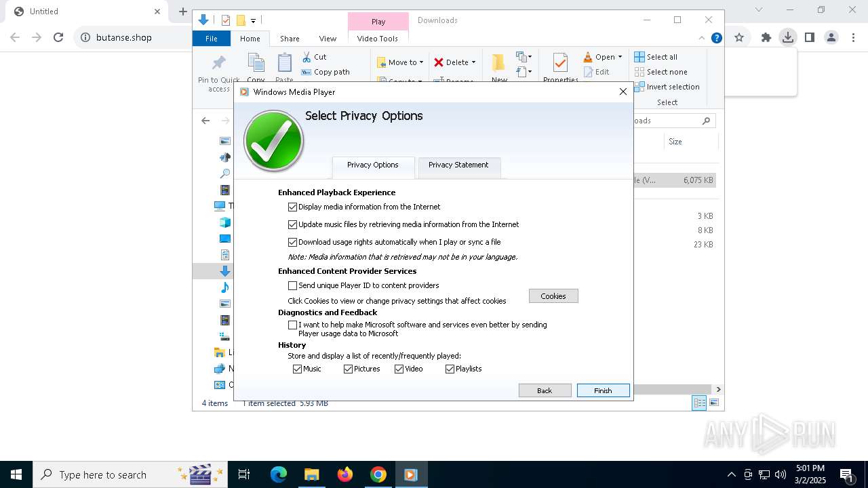Open the Cookies settings button
Screen dimensions: 868x488
pos(553,296)
